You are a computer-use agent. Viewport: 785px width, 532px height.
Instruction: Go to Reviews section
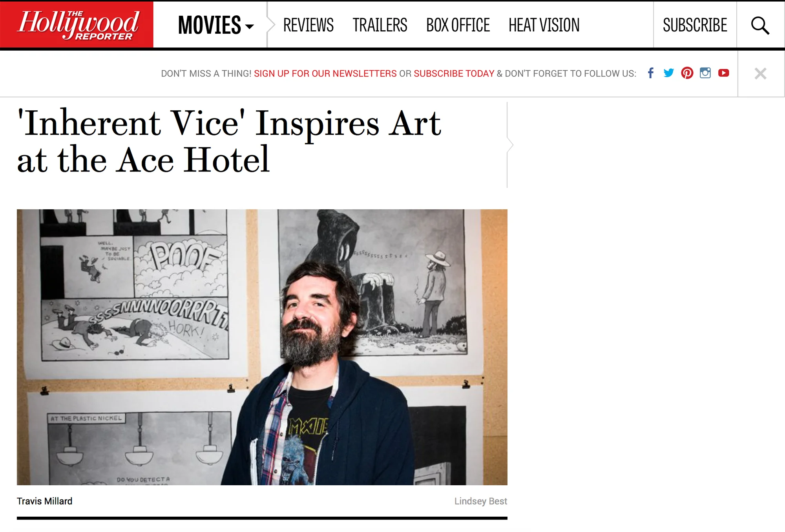click(309, 25)
